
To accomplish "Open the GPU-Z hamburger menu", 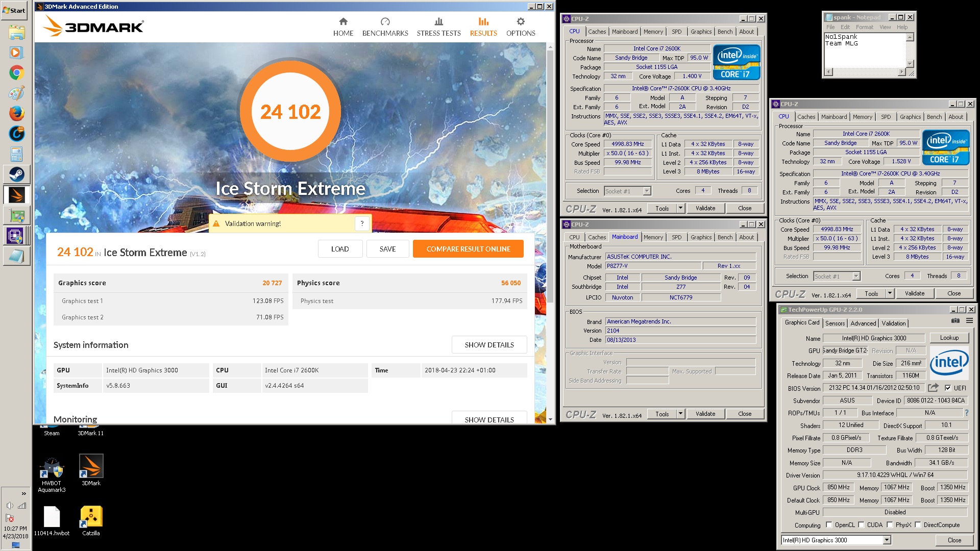I will pyautogui.click(x=969, y=321).
